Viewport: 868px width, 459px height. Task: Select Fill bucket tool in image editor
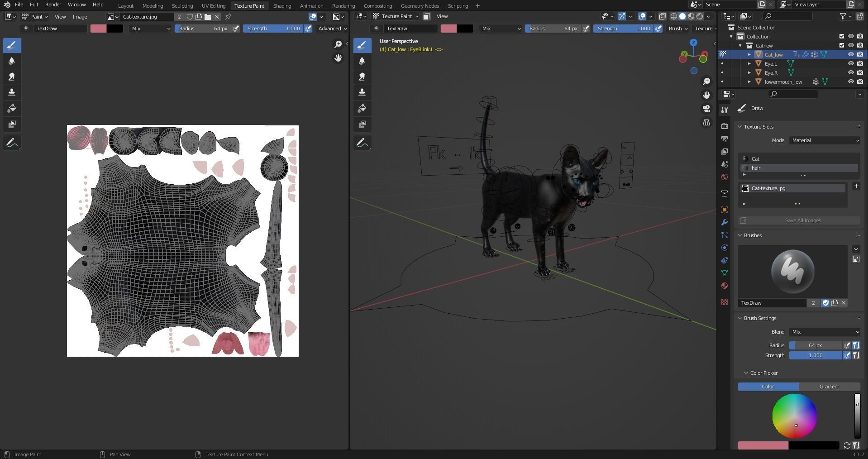tap(12, 108)
